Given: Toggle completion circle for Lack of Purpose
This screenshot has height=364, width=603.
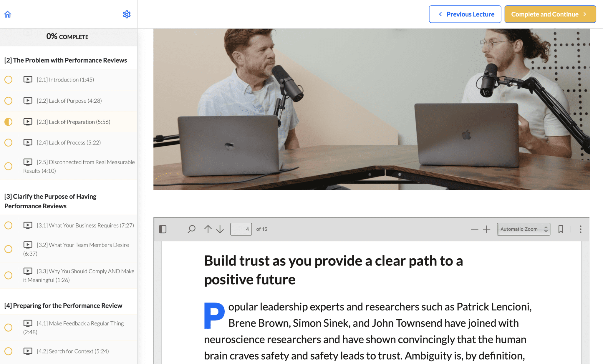Looking at the screenshot, I should coord(9,101).
